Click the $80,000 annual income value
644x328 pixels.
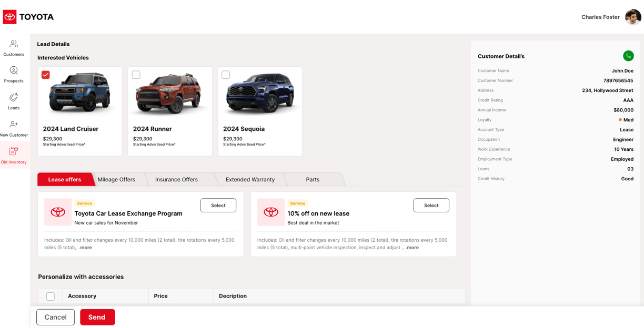click(623, 110)
